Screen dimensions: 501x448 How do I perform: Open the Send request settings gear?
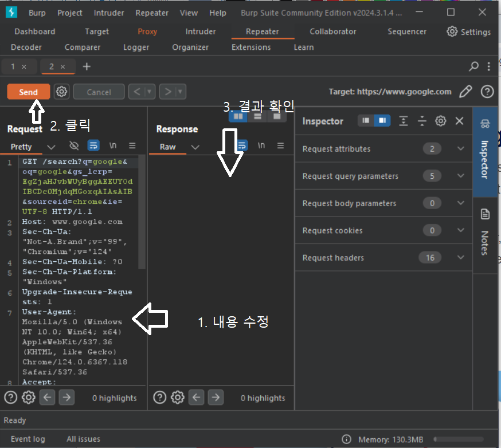click(x=61, y=92)
